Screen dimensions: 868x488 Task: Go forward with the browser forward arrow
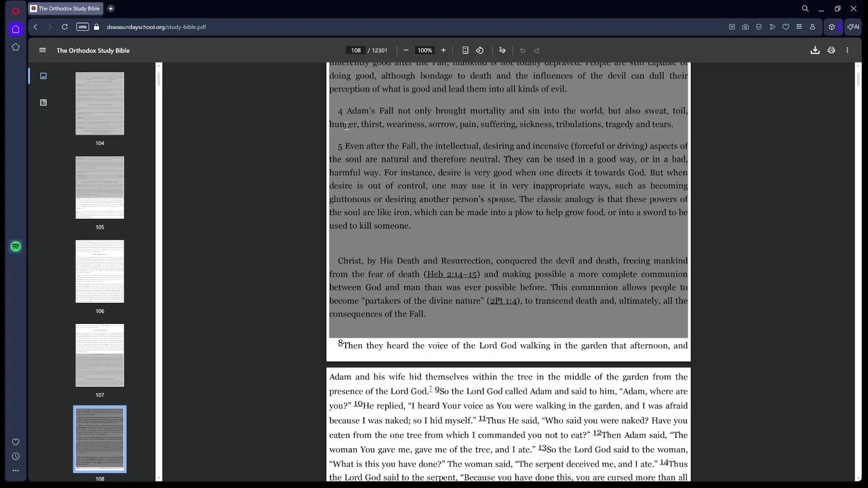pos(50,27)
